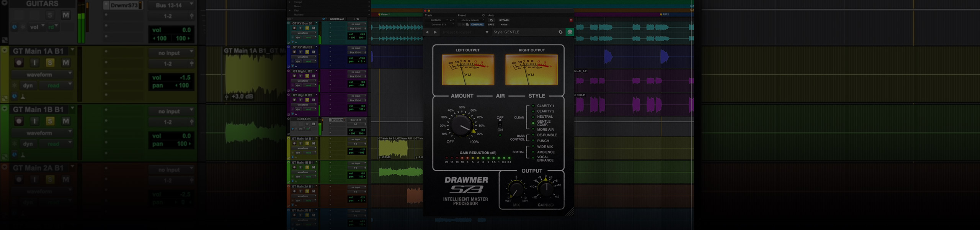The height and width of the screenshot is (230, 980).
Task: Click input monitor on GT Main 1B B1
Action: click(x=34, y=121)
